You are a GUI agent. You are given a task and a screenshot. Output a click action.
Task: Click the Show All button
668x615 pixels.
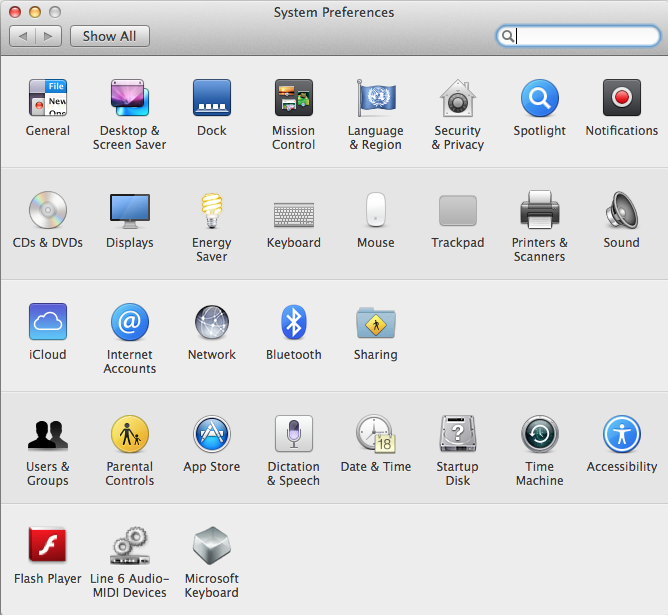point(110,36)
